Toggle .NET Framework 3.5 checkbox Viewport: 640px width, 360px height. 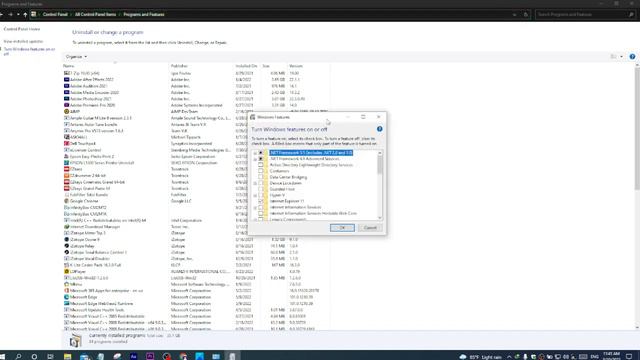[x=261, y=153]
